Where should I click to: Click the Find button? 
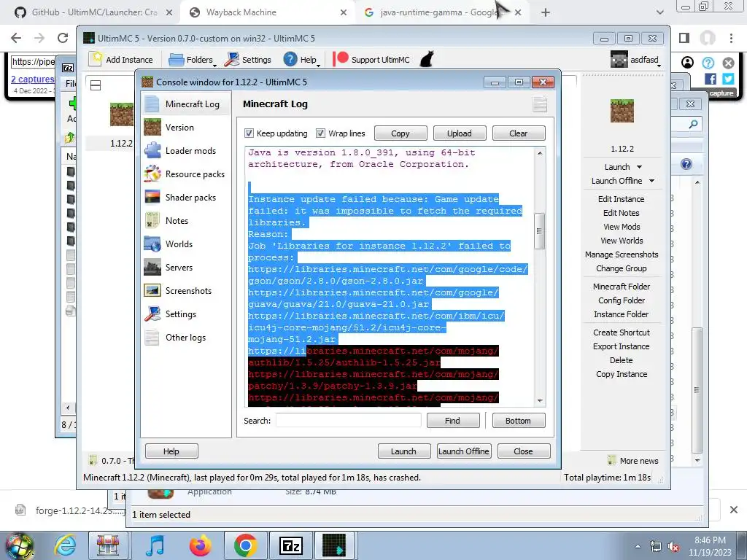(x=452, y=421)
